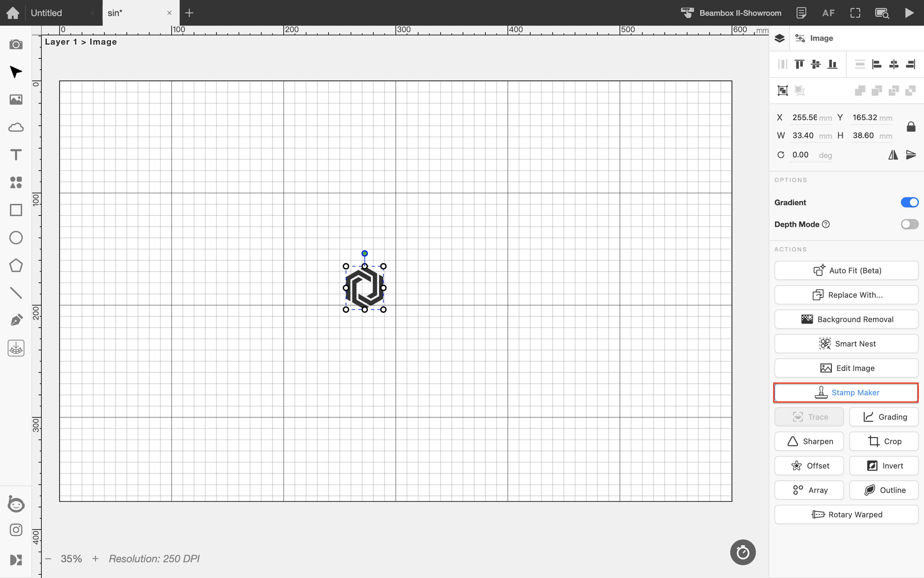Align selection to right edge
Screen dimensions: 924x578
tap(911, 64)
